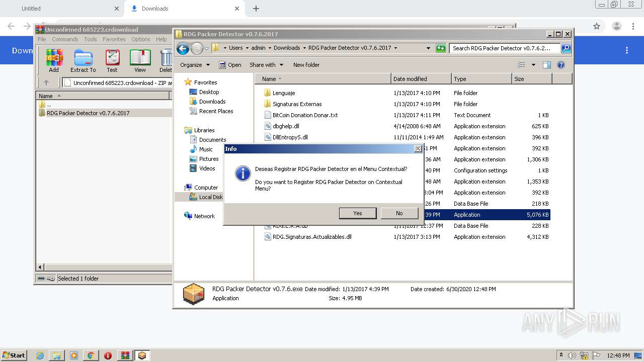Open address bar history dropdown
Screen dimensions: 644x362
(428, 48)
